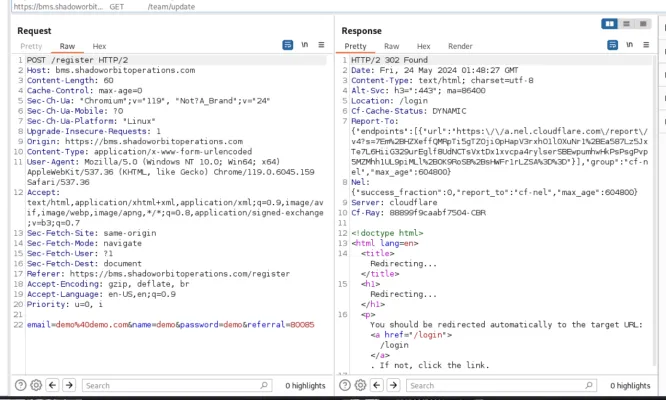Toggle Request message wrap icon
The height and width of the screenshot is (400, 666).
[288, 46]
